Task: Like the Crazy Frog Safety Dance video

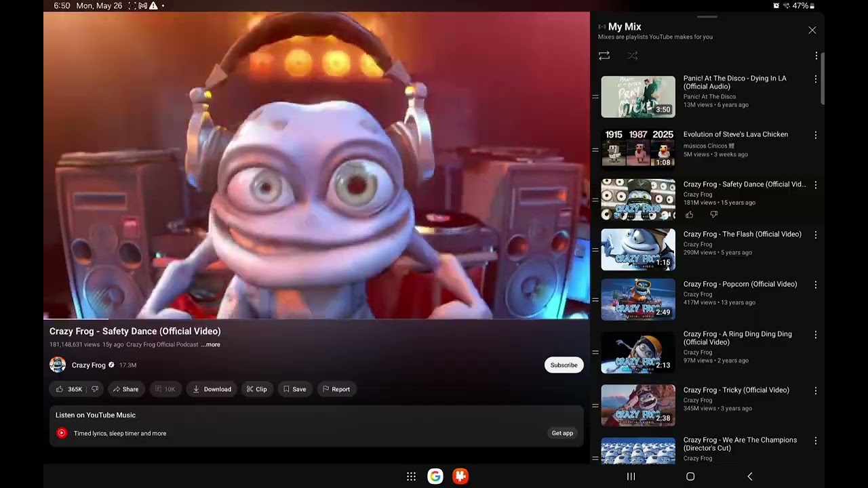Action: pyautogui.click(x=68, y=389)
